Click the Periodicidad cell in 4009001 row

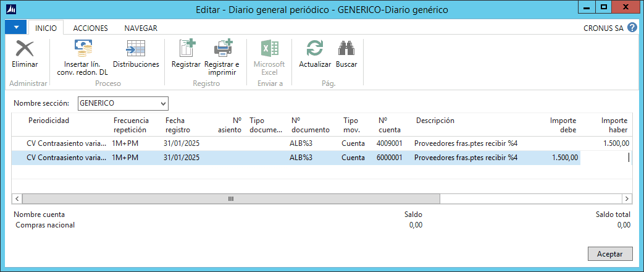coord(66,143)
